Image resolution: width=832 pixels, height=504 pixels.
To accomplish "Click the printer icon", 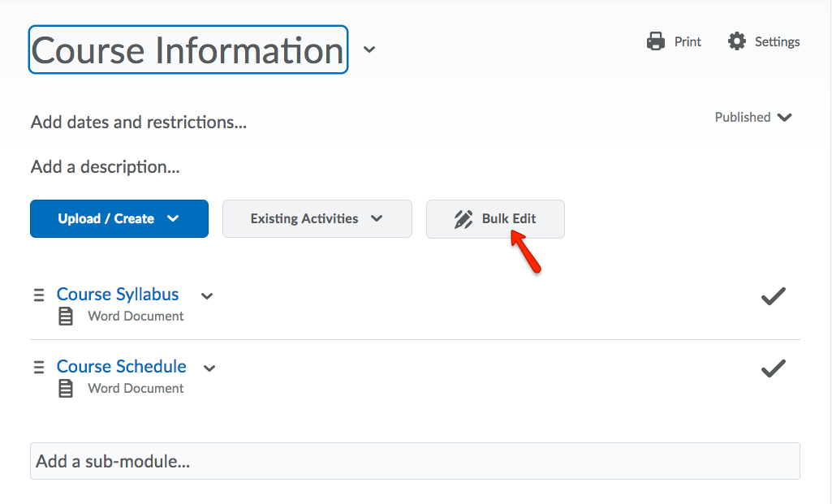I will pos(656,41).
